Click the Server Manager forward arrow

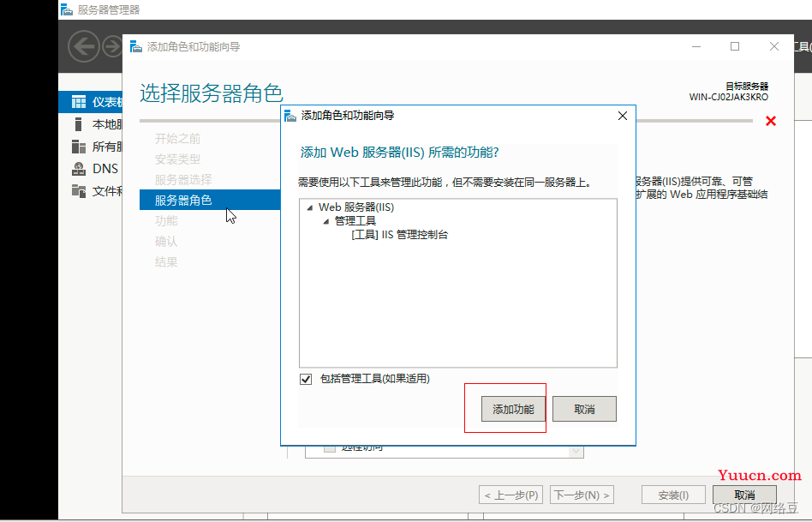112,45
